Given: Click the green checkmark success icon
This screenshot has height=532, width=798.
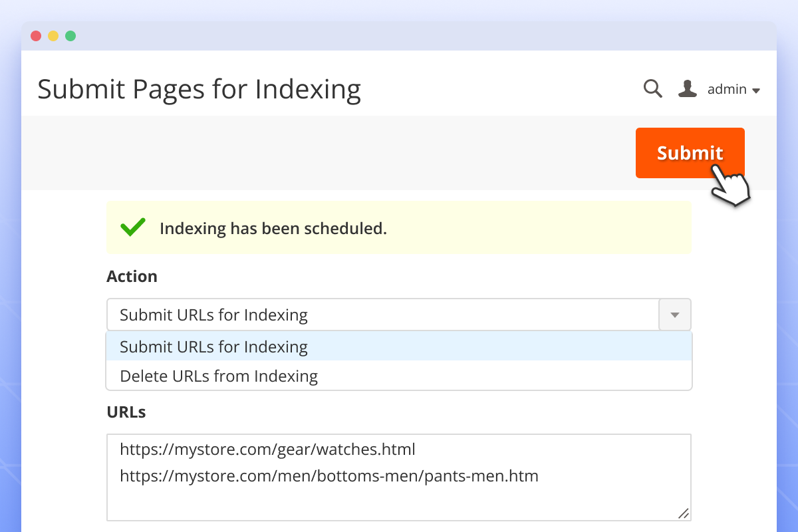Looking at the screenshot, I should (x=132, y=227).
